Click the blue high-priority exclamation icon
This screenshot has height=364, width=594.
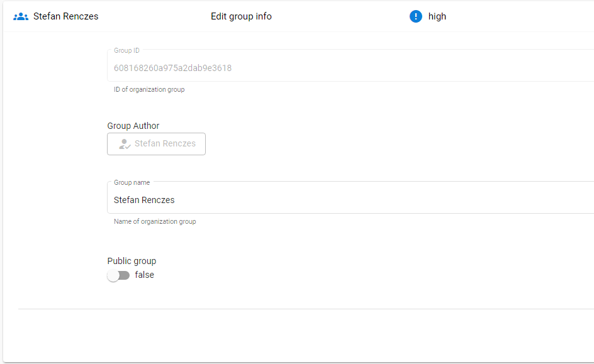(x=415, y=16)
